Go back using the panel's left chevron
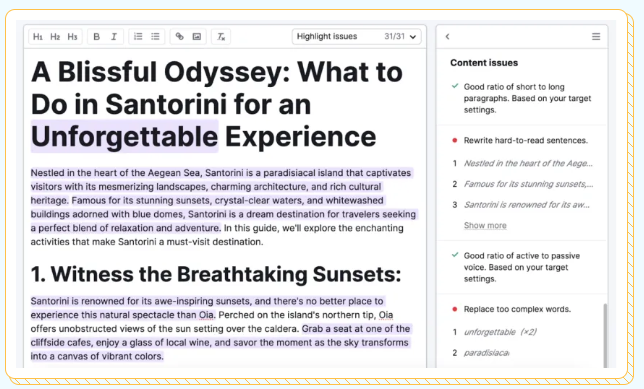The image size is (644, 389). coord(448,37)
